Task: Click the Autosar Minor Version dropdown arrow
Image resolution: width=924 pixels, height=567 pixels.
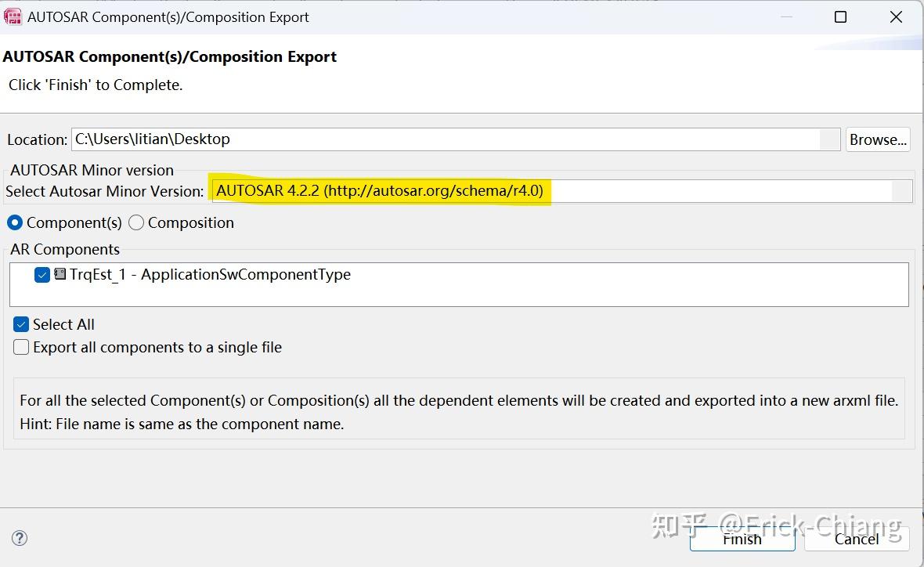Action: click(x=902, y=191)
